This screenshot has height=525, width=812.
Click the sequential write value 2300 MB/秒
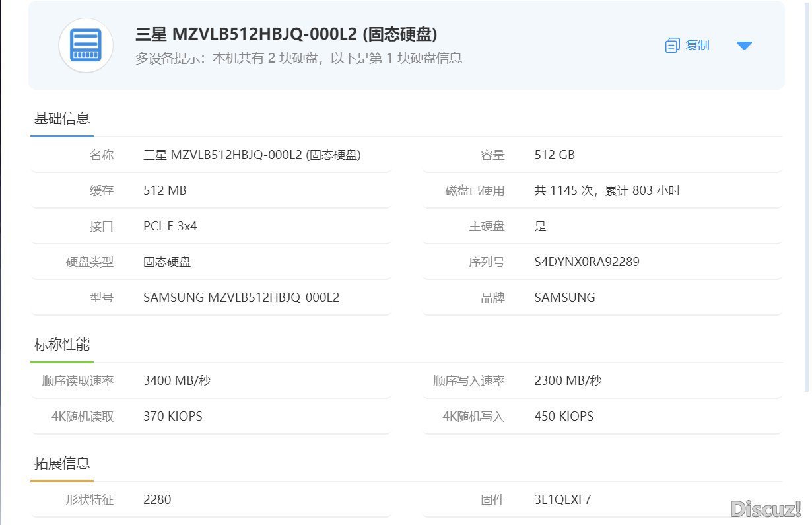(568, 381)
